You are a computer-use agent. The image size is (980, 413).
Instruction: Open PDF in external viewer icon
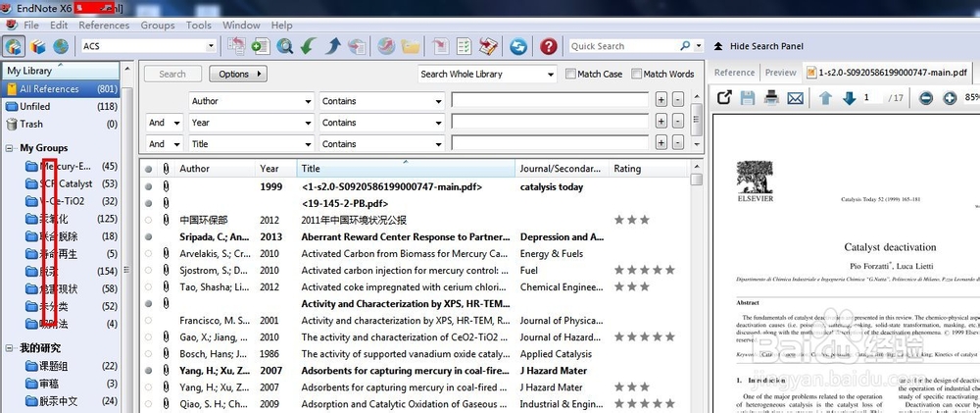[724, 98]
